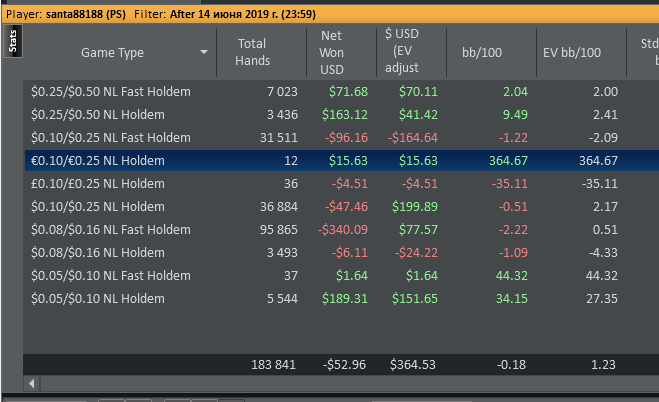Screen dimensions: 659x402
Task: Select the $0.10/$0.25 NL Holdem row
Action: point(341,207)
